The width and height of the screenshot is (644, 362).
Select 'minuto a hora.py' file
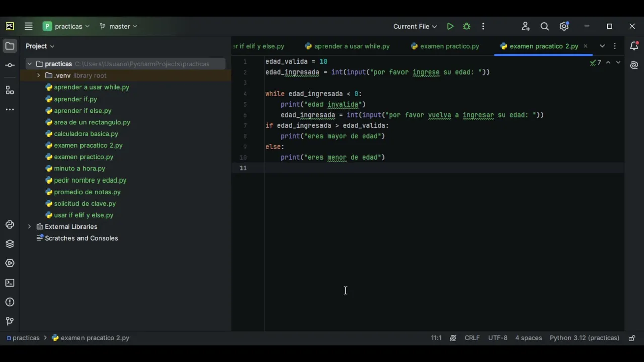click(x=75, y=168)
